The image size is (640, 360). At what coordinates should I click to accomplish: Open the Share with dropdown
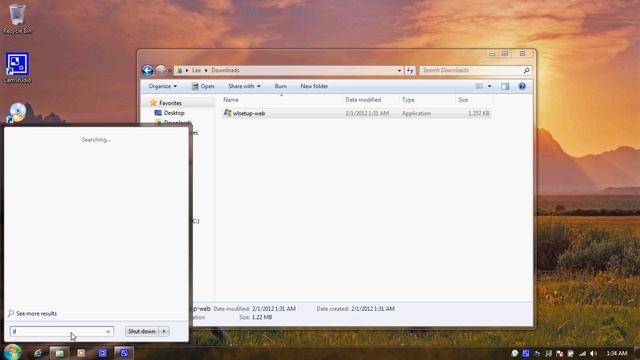click(x=244, y=86)
